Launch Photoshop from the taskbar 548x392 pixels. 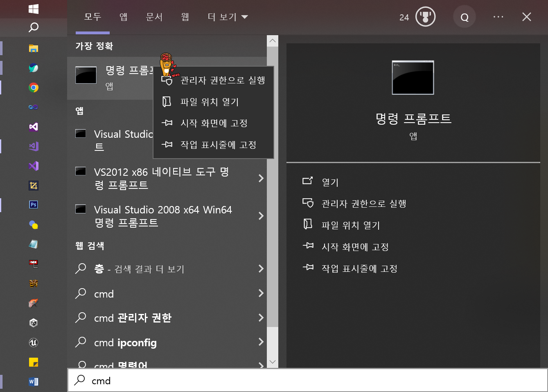click(x=34, y=205)
